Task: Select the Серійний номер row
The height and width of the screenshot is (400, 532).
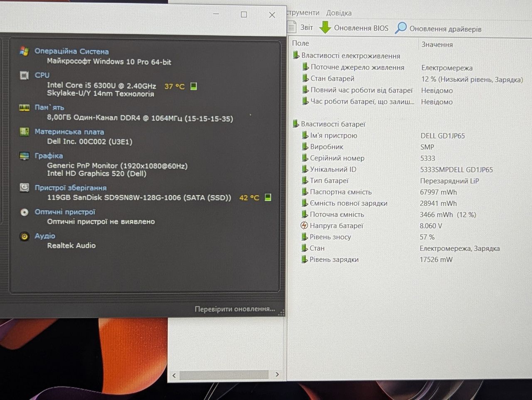Action: point(367,158)
